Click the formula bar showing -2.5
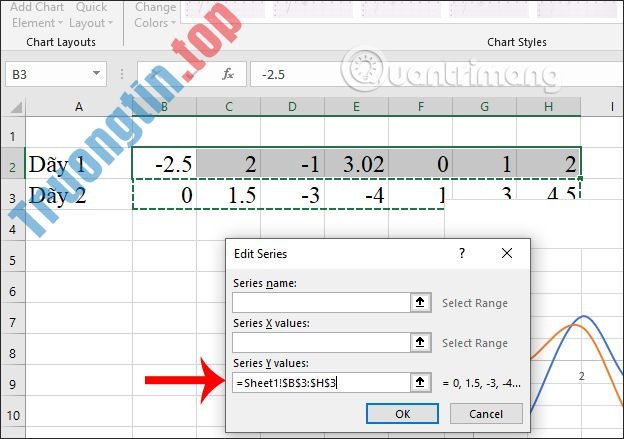The height and width of the screenshot is (439, 624). (437, 74)
